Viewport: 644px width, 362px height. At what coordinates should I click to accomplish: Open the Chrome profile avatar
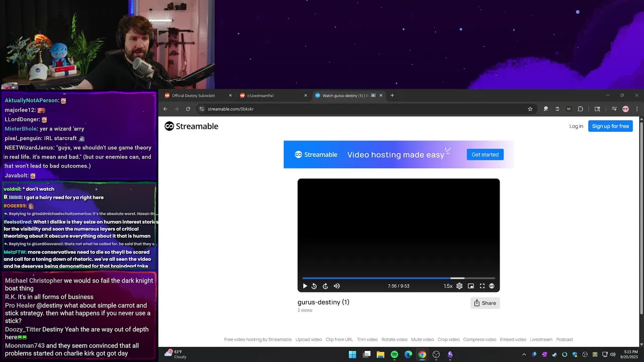point(626,109)
